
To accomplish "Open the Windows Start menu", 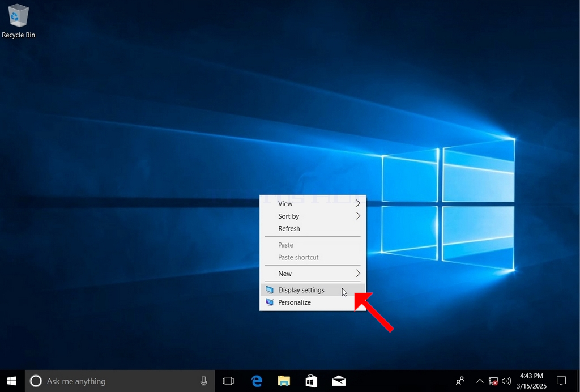I will (11, 381).
